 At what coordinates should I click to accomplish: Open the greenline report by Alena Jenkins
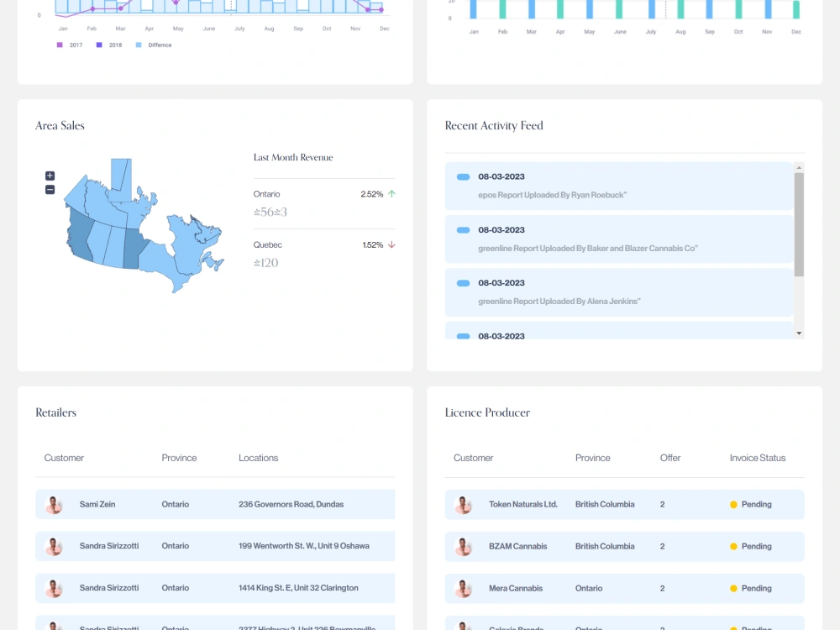[619, 292]
